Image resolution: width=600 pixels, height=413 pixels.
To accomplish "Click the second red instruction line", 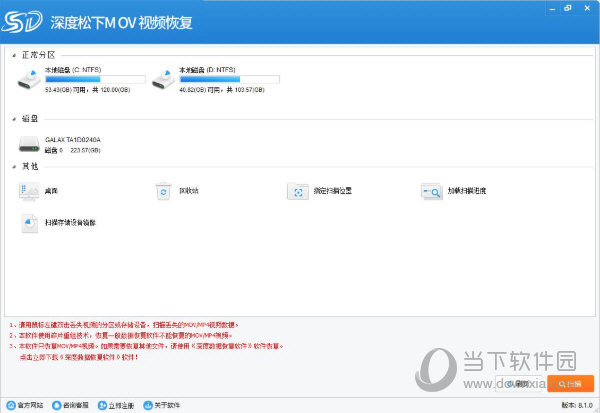I will point(121,336).
